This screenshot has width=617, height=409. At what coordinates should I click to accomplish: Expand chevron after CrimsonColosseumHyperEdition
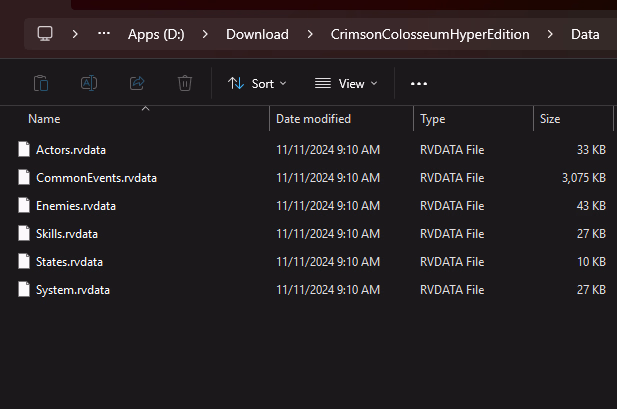pos(550,34)
